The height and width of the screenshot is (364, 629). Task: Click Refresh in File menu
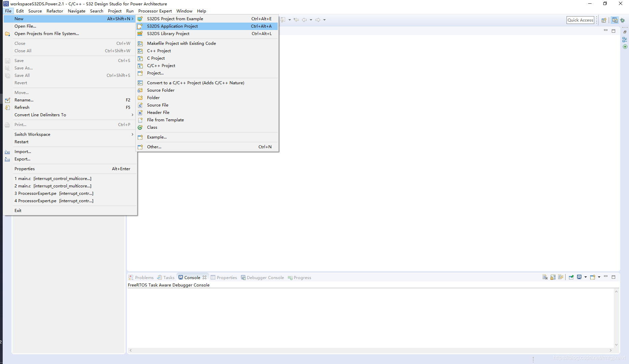click(70, 107)
